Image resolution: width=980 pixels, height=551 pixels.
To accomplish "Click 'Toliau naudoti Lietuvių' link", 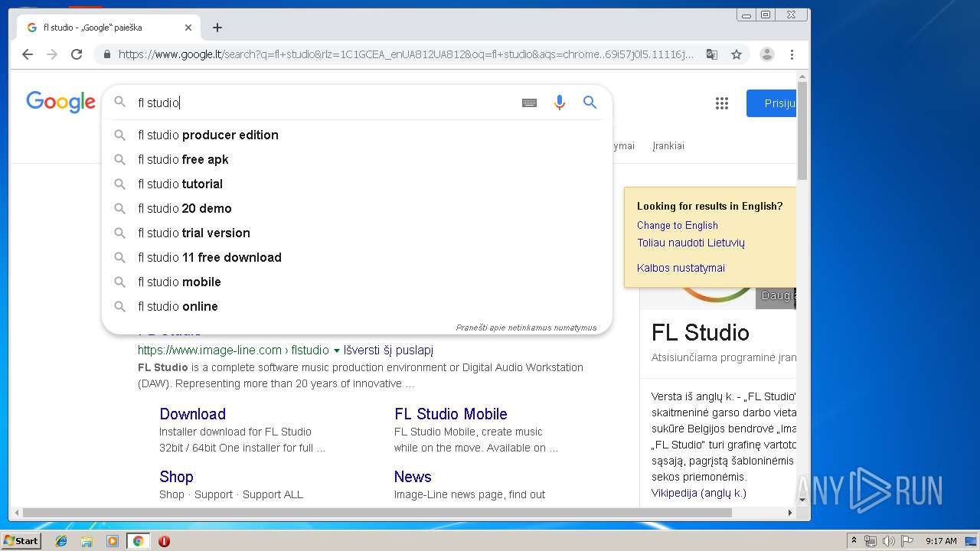I will coord(691,243).
